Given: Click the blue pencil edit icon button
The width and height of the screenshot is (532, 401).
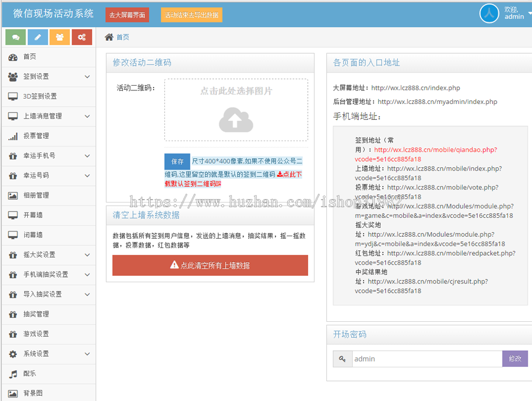Looking at the screenshot, I should (37, 37).
